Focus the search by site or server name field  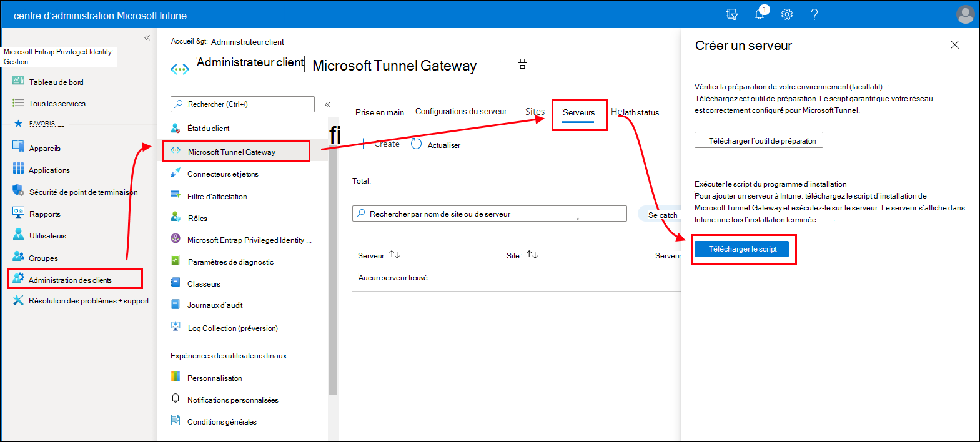pos(490,214)
